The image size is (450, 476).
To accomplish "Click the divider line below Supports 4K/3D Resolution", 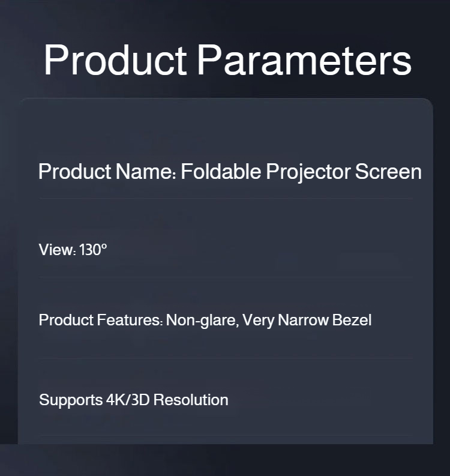I will point(226,436).
